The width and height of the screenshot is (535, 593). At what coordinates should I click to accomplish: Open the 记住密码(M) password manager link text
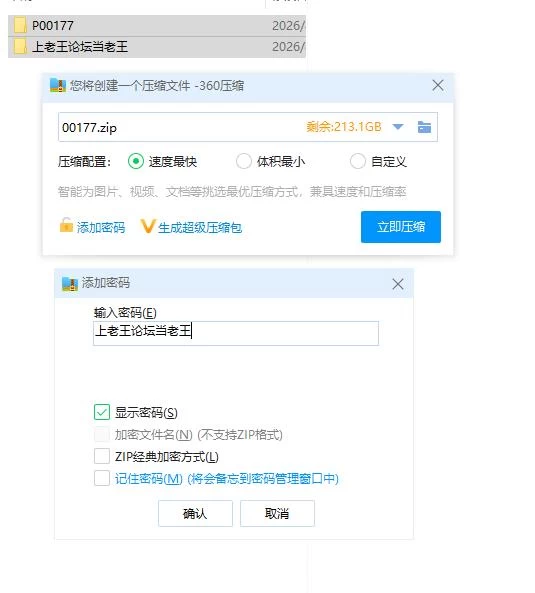tap(227, 479)
